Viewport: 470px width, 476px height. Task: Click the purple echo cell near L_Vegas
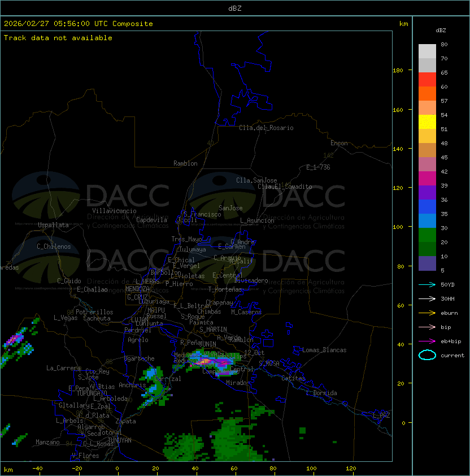[15, 339]
